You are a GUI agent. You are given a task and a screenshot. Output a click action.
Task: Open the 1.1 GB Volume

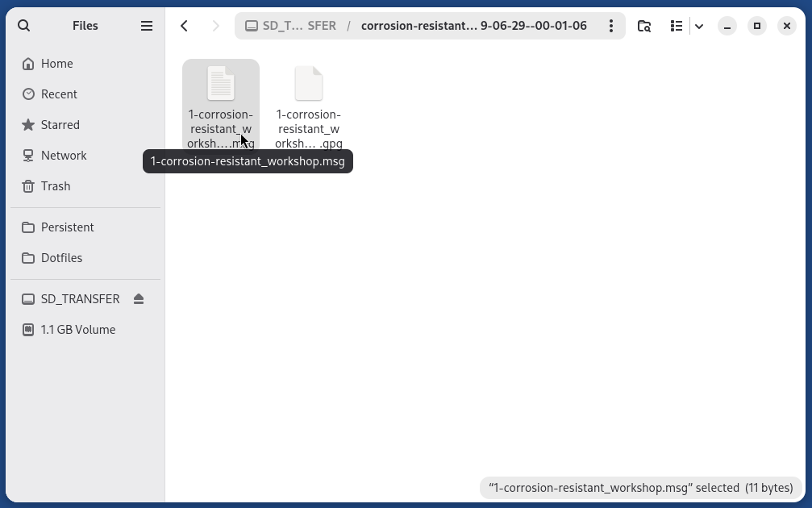tap(78, 329)
